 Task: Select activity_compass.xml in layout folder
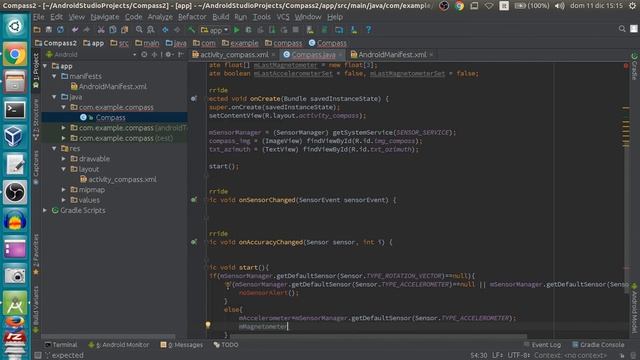click(x=122, y=180)
